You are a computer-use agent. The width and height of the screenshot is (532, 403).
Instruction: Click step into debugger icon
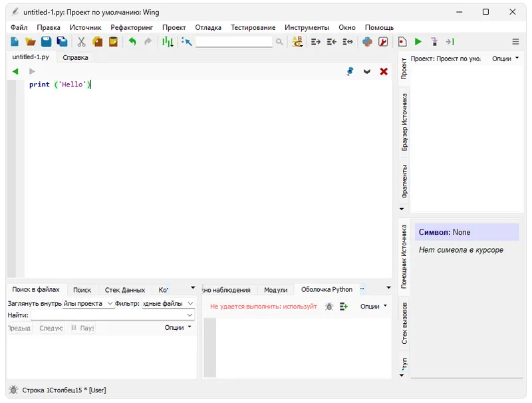coord(434,42)
